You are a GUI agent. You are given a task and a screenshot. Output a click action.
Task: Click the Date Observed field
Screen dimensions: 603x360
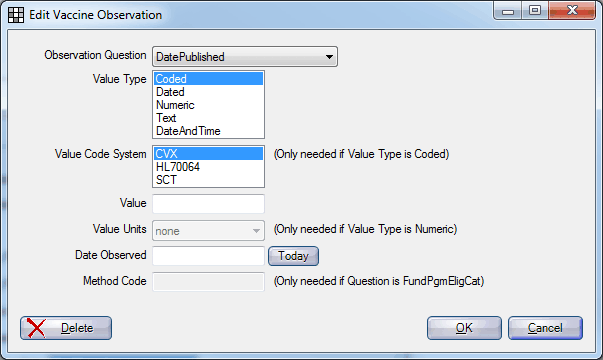208,256
